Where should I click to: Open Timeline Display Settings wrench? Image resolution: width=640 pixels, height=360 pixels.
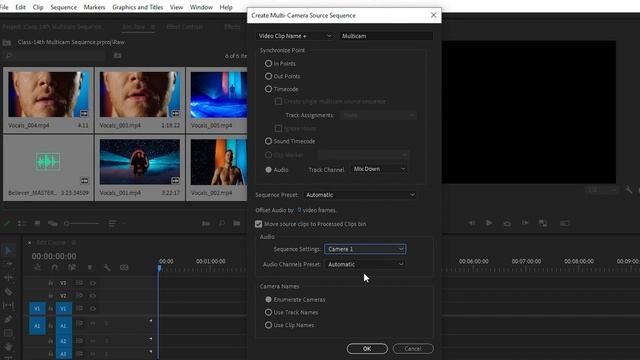(x=107, y=268)
